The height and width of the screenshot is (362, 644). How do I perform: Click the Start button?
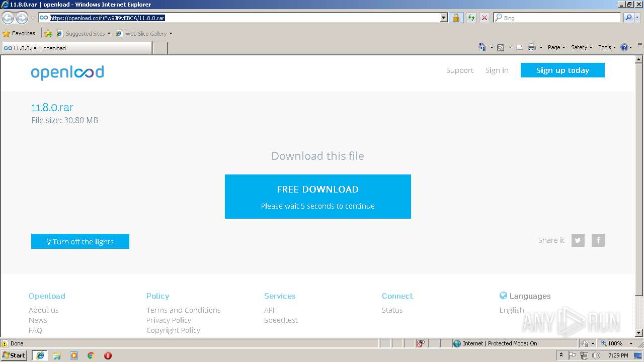[14, 355]
